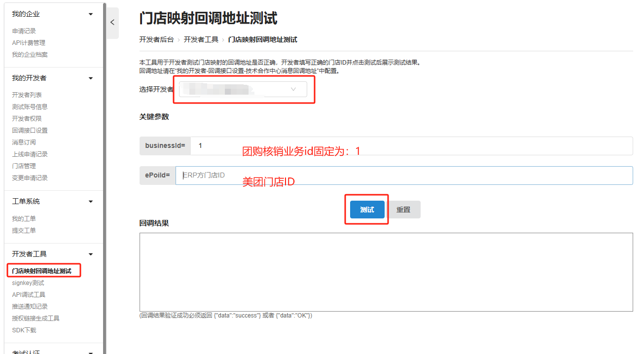Image resolution: width=644 pixels, height=354 pixels.
Task: Click the 重置 button
Action: coord(403,210)
